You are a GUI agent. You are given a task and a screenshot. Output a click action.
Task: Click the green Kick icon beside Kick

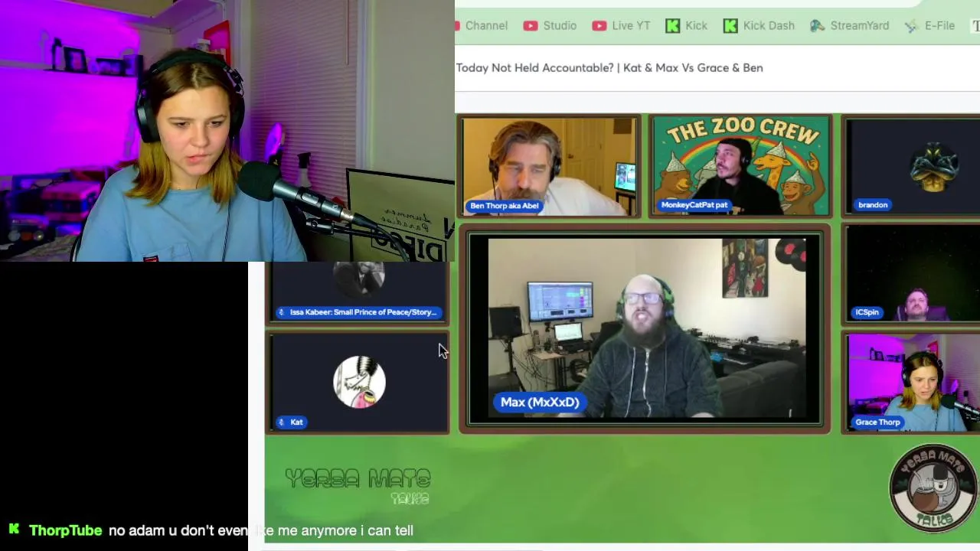673,26
